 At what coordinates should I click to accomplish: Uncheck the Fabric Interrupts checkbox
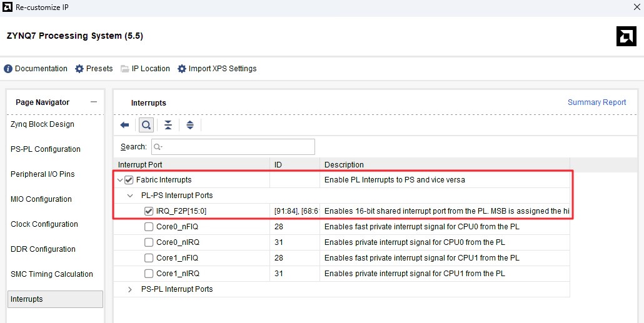(129, 180)
